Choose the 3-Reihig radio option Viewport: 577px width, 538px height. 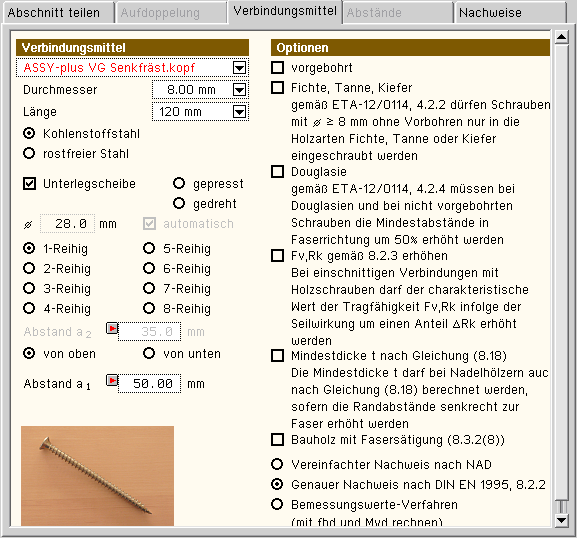click(29, 288)
